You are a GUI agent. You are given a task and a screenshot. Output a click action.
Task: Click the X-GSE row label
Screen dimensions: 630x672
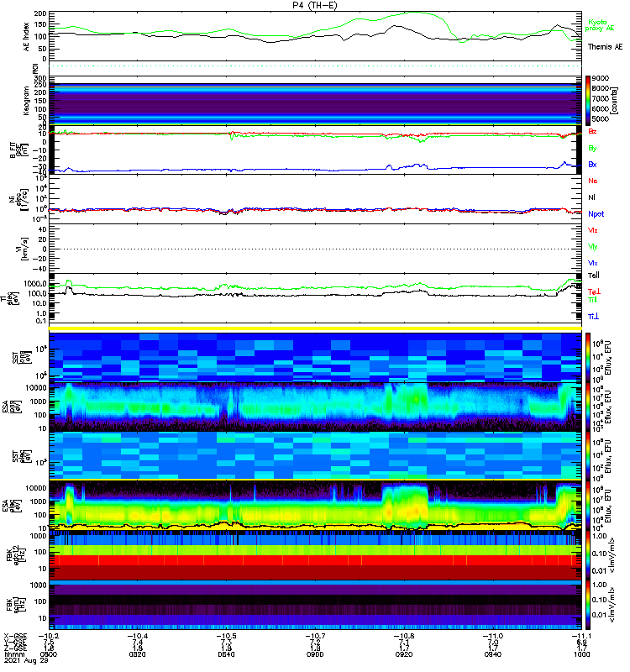(x=15, y=636)
